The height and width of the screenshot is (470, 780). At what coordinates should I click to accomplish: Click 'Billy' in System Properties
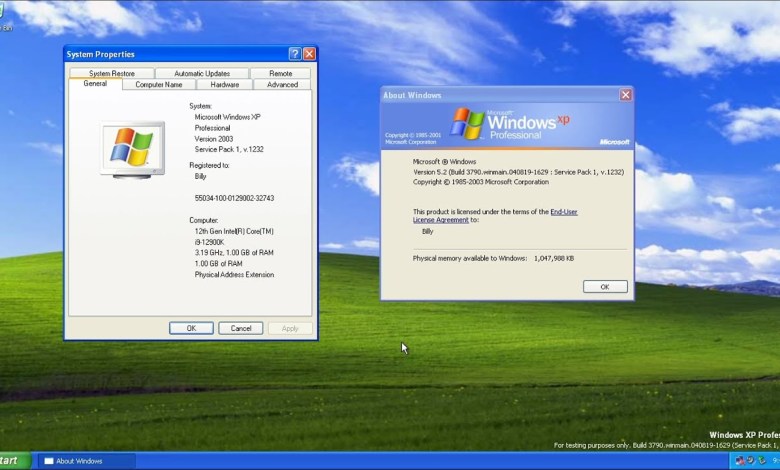point(200,176)
